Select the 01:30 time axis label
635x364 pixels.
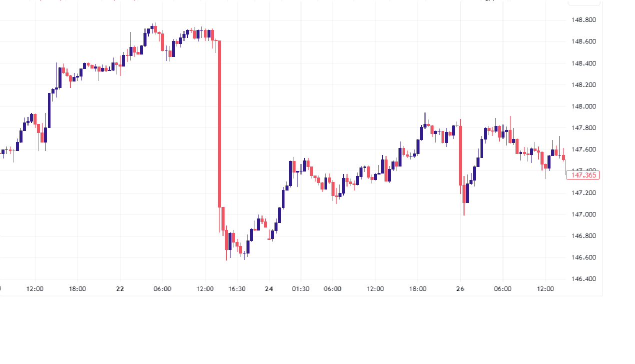(300, 289)
